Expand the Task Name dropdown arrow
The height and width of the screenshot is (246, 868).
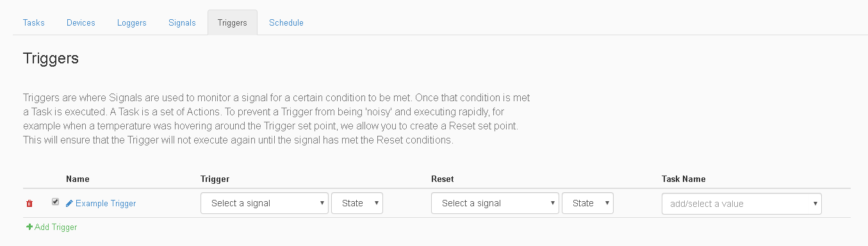coord(815,204)
